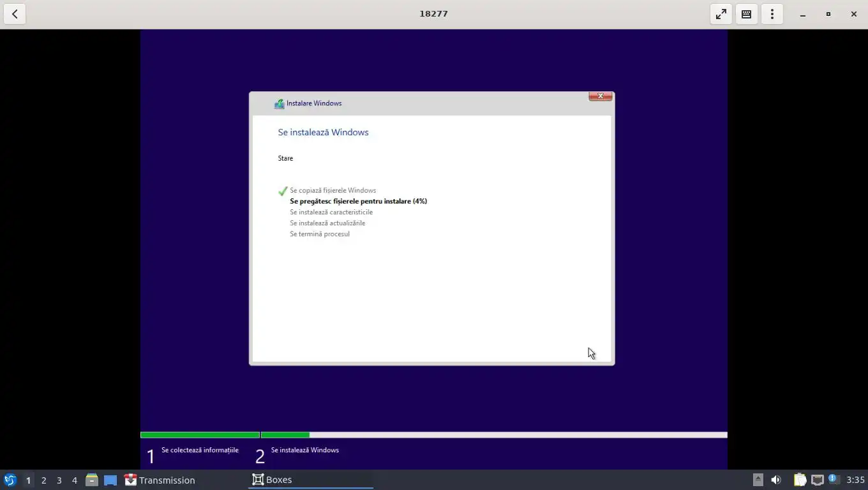Image resolution: width=868 pixels, height=490 pixels.
Task: Click the green checkmark beside copied files
Action: tap(283, 191)
